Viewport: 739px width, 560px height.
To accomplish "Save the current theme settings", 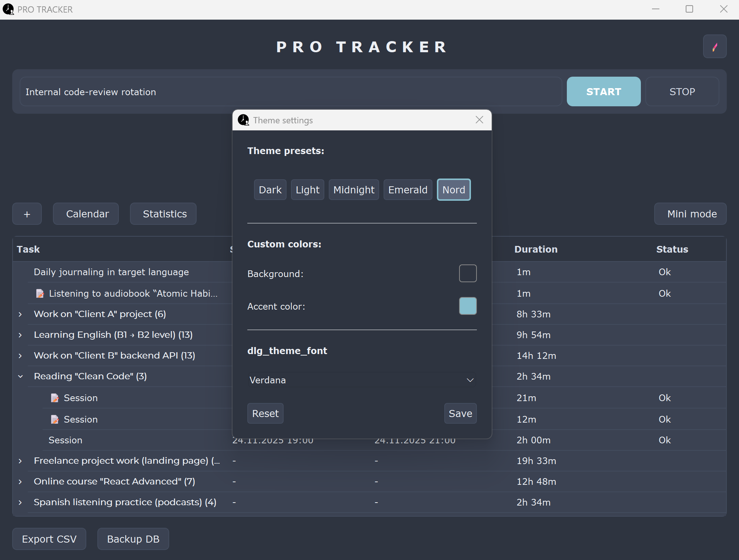I will click(x=460, y=413).
